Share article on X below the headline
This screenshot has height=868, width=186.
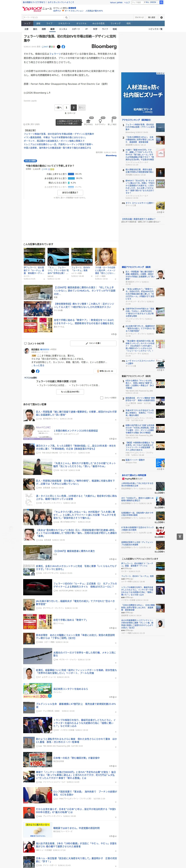(x=59, y=47)
